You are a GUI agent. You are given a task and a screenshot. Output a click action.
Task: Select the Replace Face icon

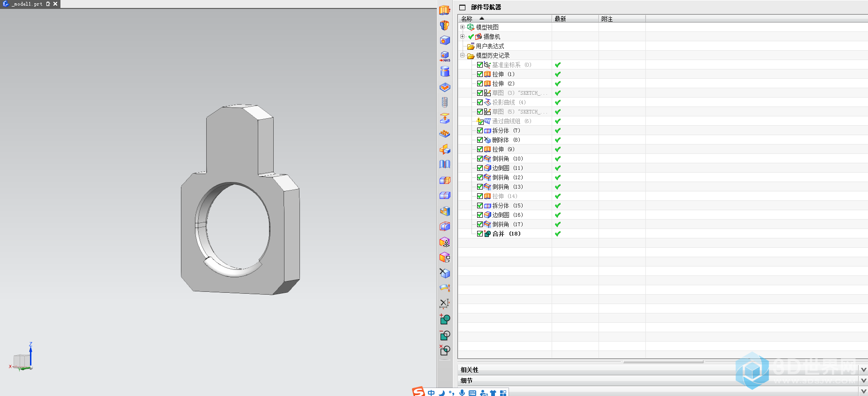pyautogui.click(x=445, y=258)
